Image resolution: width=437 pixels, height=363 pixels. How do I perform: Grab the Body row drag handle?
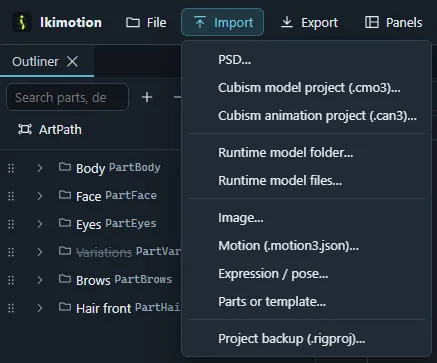11,168
